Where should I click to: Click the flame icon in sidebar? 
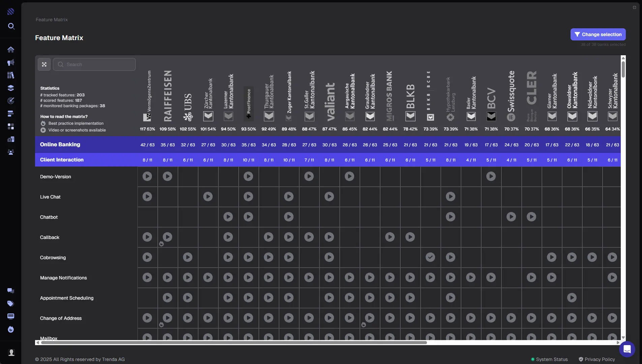point(11,329)
